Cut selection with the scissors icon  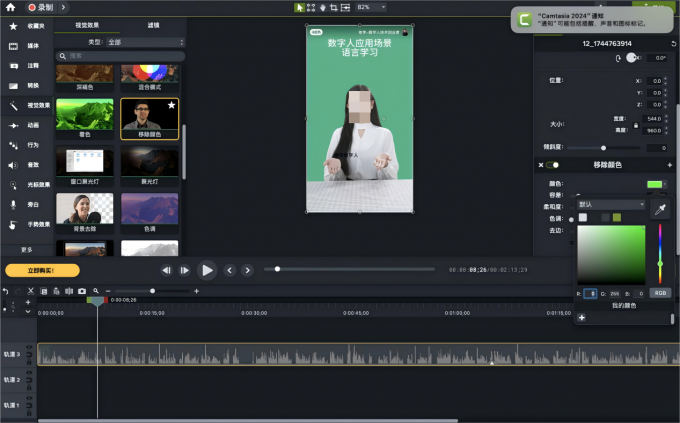coord(30,291)
